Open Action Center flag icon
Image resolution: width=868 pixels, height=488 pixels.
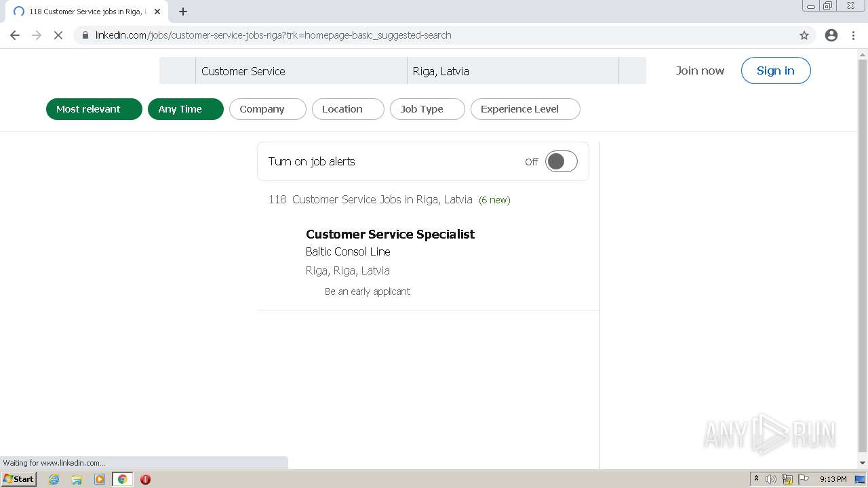point(804,479)
